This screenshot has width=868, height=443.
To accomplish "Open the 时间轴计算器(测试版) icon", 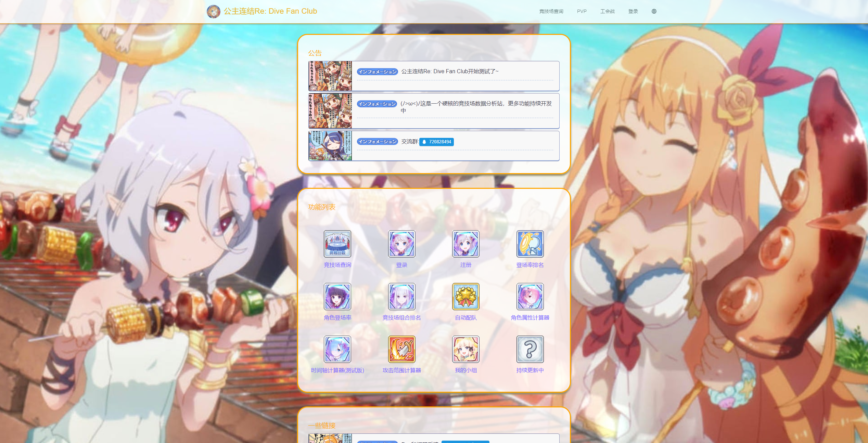I will (337, 349).
